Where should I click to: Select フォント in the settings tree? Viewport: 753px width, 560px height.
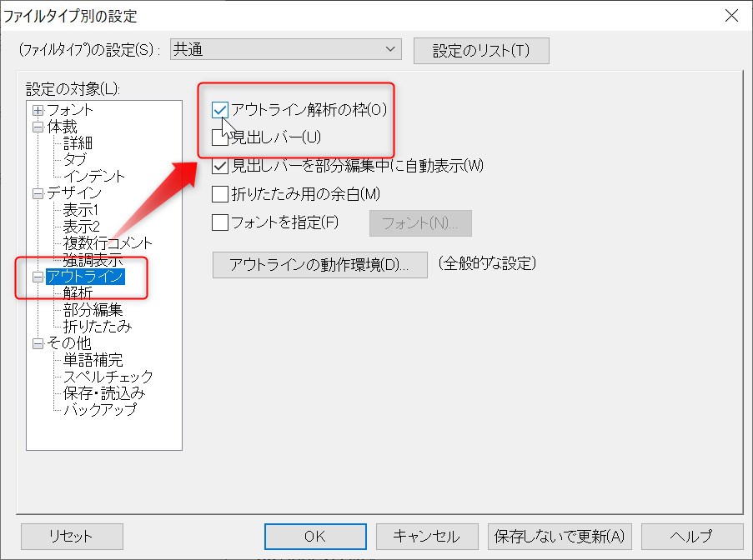point(70,110)
